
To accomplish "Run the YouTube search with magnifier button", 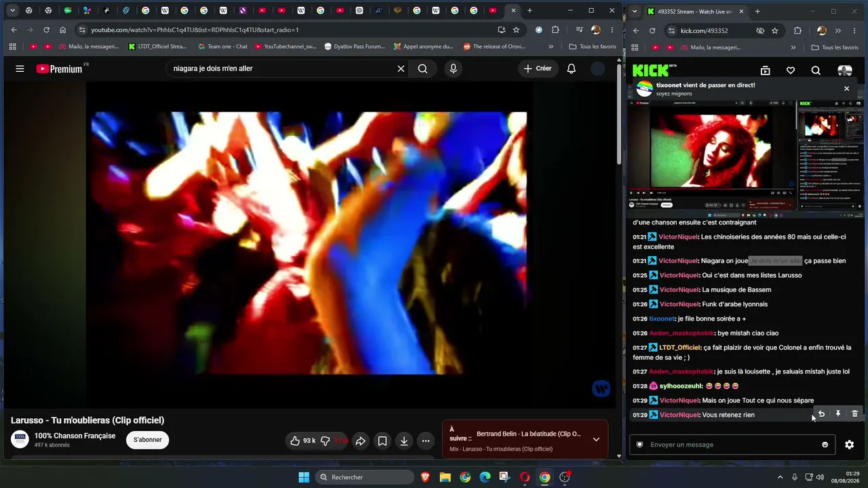I will [422, 68].
